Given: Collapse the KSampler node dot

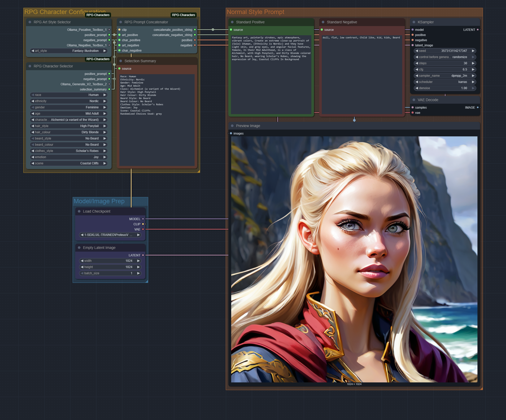Looking at the screenshot, I should 414,22.
